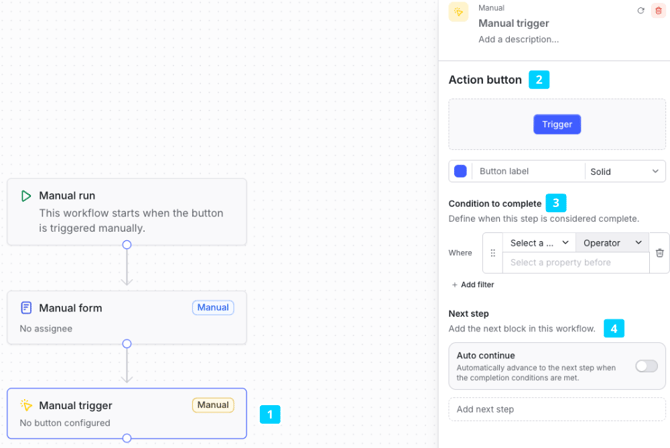Click the Manual trigger cursor icon in canvas
Screen dimensions: 670x448
tap(26, 405)
